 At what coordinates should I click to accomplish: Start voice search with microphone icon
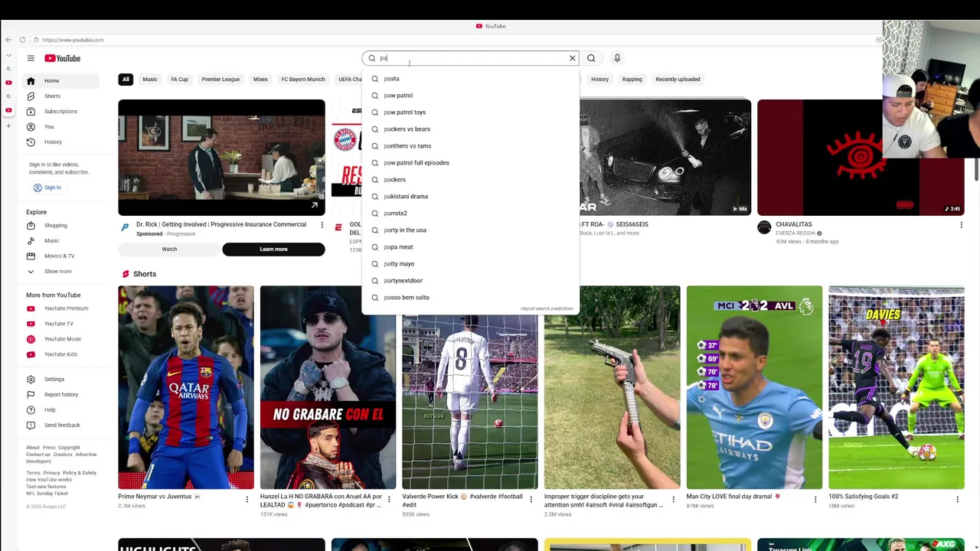(617, 58)
